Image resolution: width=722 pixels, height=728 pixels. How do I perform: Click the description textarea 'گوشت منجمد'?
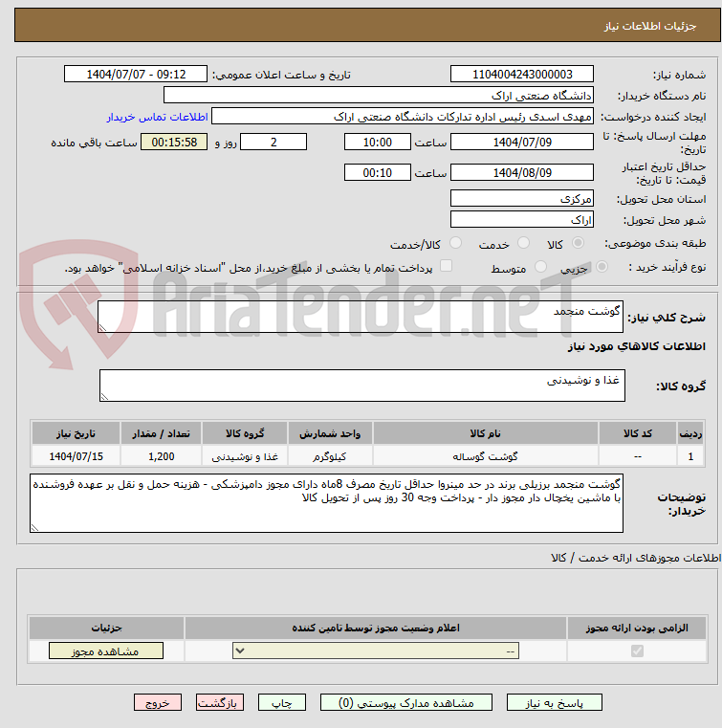click(x=361, y=317)
